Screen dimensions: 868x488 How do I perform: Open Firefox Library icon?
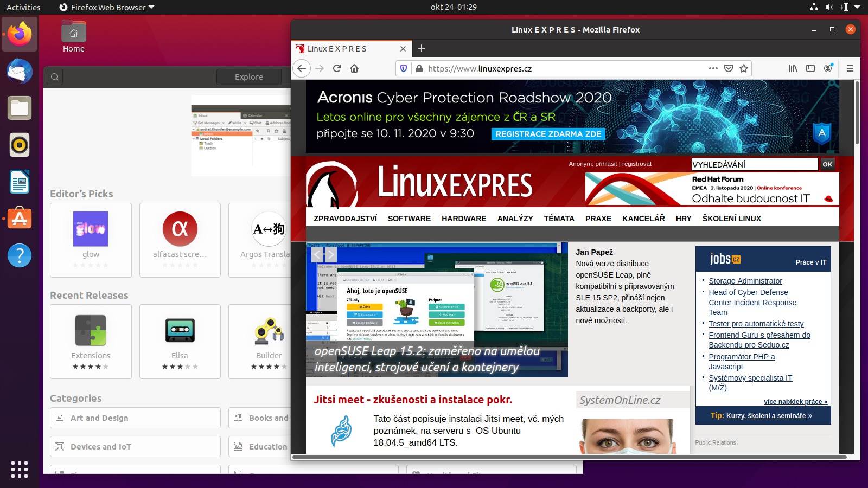pyautogui.click(x=793, y=68)
